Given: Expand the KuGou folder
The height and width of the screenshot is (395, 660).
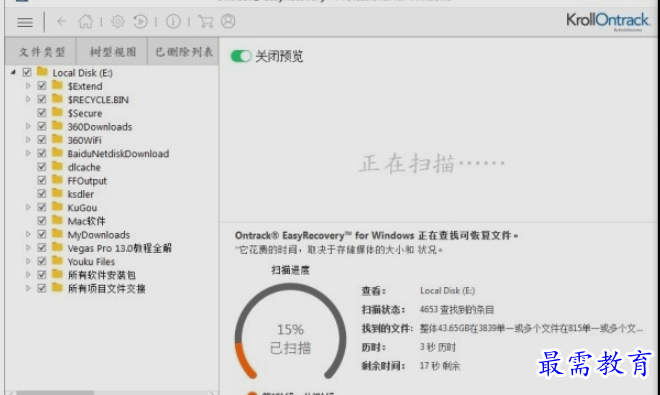Looking at the screenshot, I should coord(28,207).
